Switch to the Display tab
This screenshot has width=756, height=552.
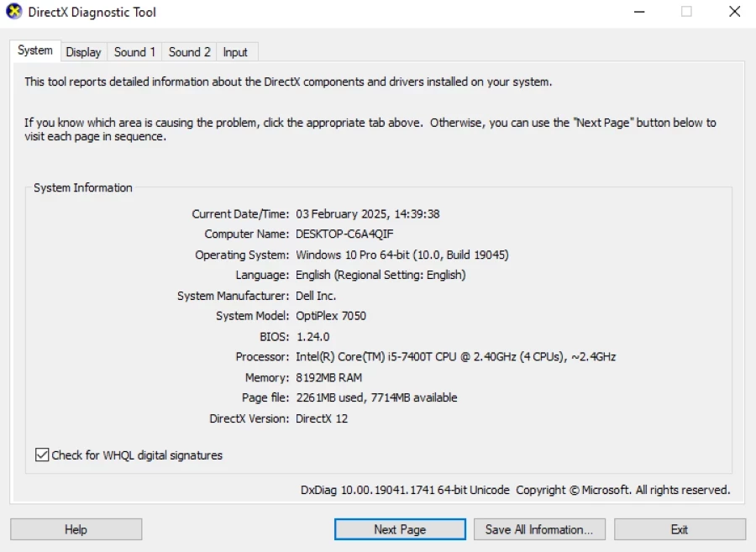pos(83,51)
